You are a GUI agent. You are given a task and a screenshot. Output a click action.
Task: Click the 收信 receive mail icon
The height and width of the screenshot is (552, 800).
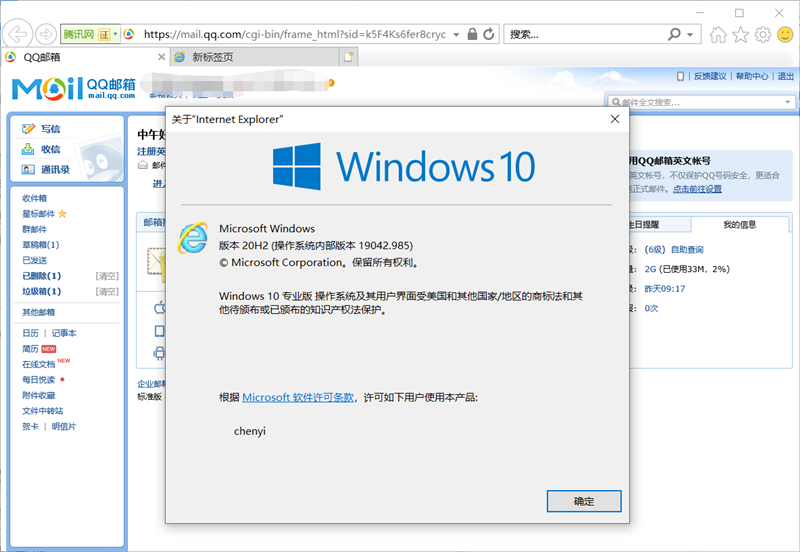[x=28, y=149]
